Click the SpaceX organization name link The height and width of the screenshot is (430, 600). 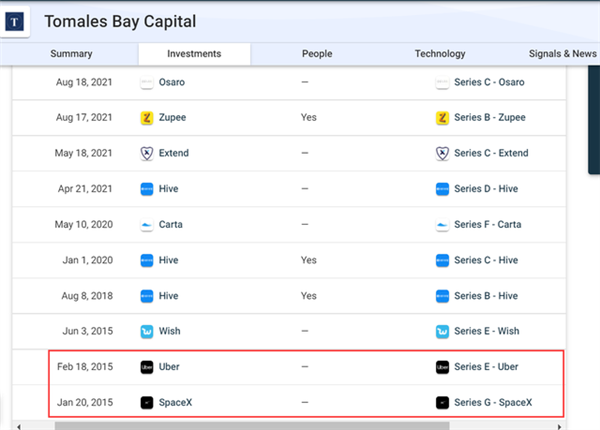pyautogui.click(x=176, y=403)
